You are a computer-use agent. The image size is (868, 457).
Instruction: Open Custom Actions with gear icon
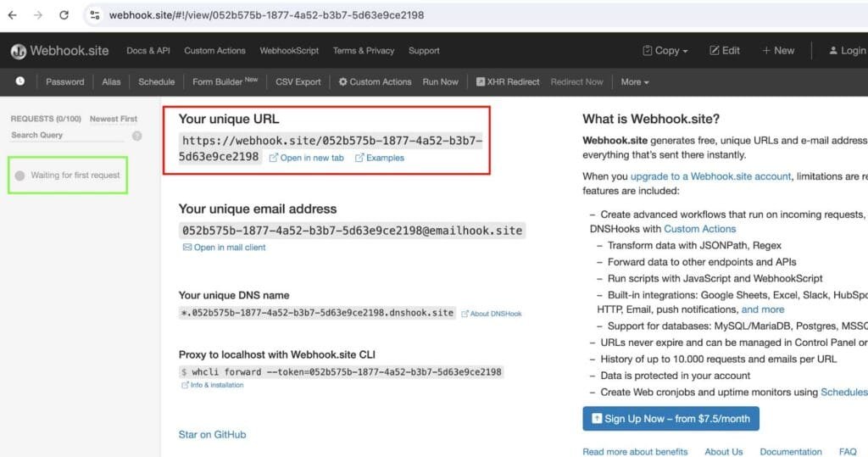pyautogui.click(x=375, y=82)
